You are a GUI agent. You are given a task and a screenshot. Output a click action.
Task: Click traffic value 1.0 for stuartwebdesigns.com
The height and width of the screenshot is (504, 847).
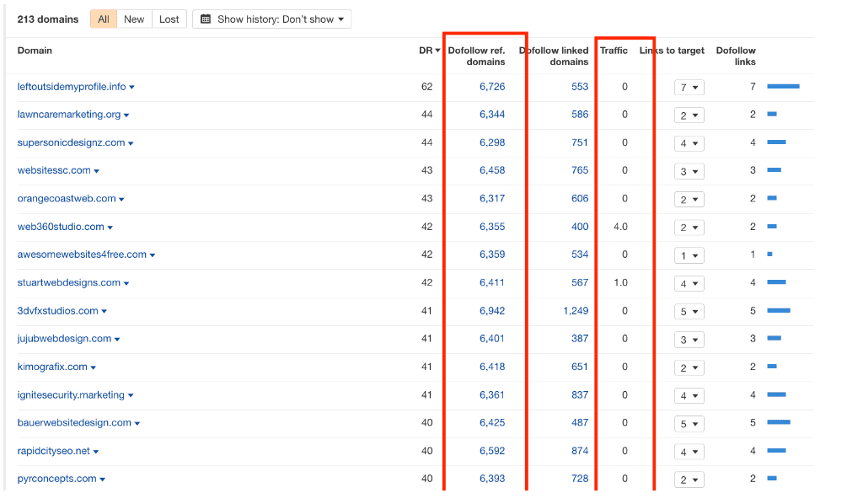[x=620, y=282]
